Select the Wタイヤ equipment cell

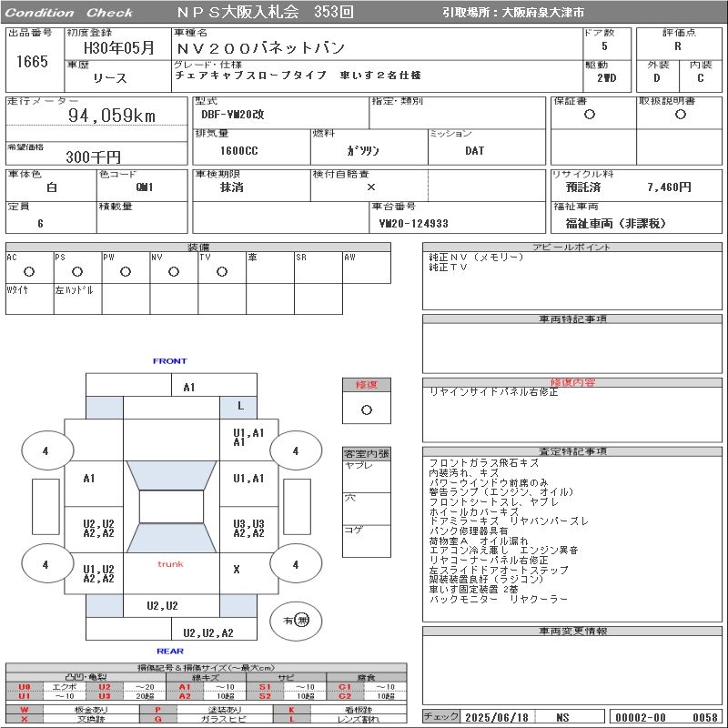pos(30,299)
